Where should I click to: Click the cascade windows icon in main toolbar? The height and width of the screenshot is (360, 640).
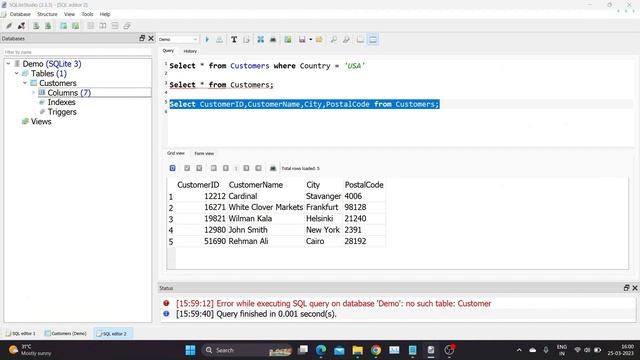click(x=127, y=26)
